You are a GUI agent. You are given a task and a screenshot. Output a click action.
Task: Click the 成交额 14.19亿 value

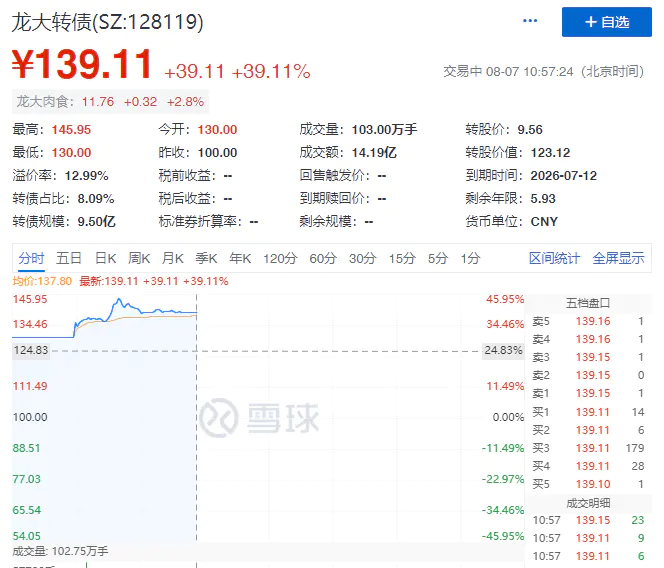click(x=374, y=152)
